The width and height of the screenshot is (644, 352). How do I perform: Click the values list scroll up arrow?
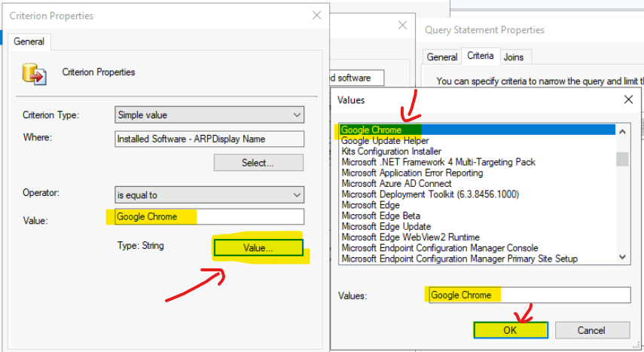coord(622,132)
